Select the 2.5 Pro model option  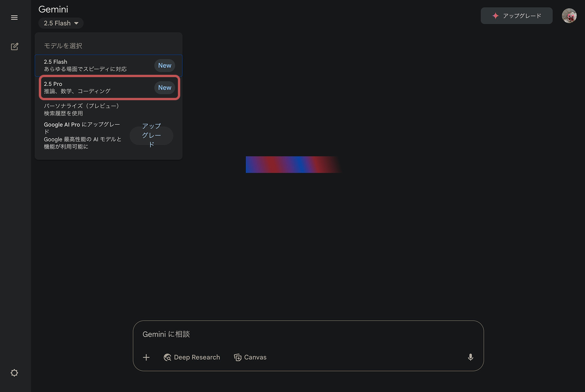point(92,88)
